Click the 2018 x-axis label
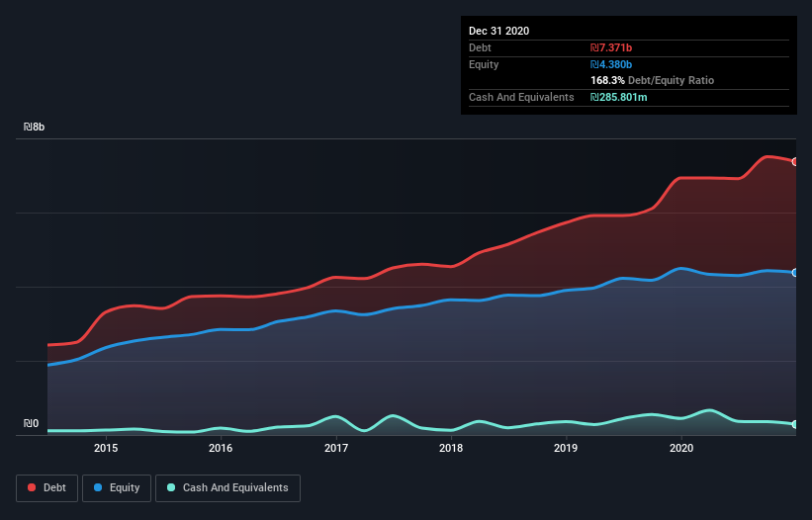812x520 pixels. coord(451,448)
